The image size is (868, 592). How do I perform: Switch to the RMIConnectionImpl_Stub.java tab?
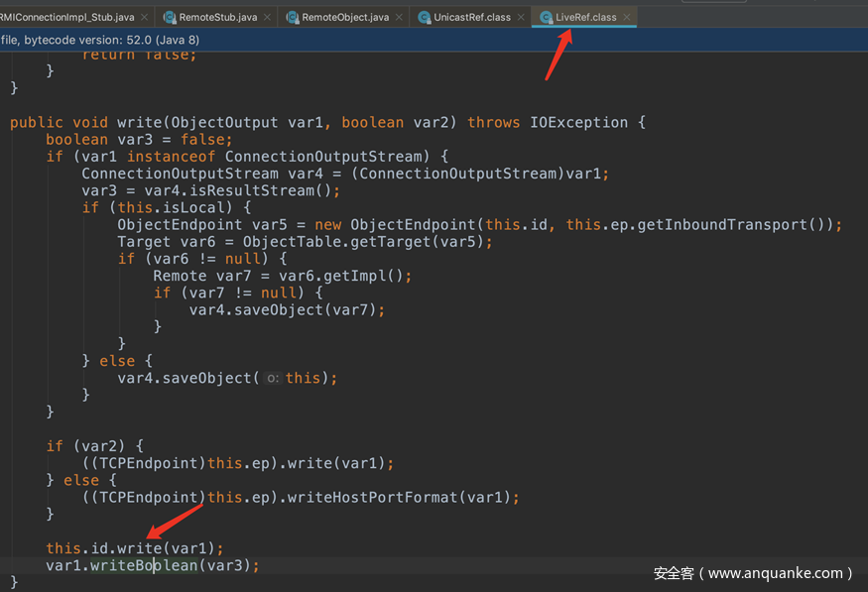tap(65, 18)
